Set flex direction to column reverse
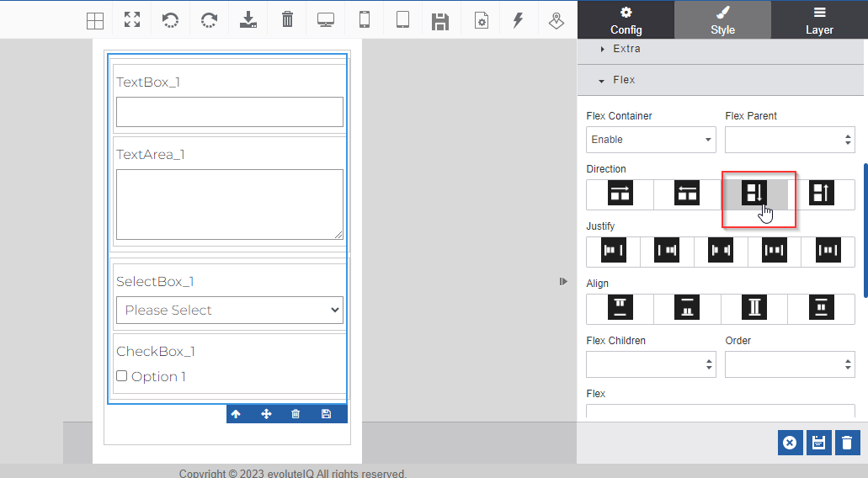Image resolution: width=868 pixels, height=478 pixels. [822, 193]
